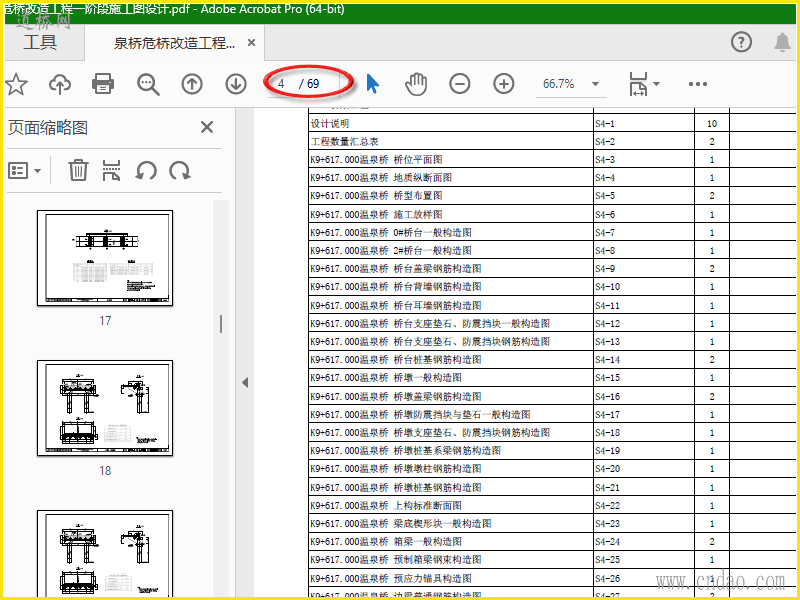
Task: Click the 桥墩墩柱钢筋构造图 row entry
Action: coord(396,469)
